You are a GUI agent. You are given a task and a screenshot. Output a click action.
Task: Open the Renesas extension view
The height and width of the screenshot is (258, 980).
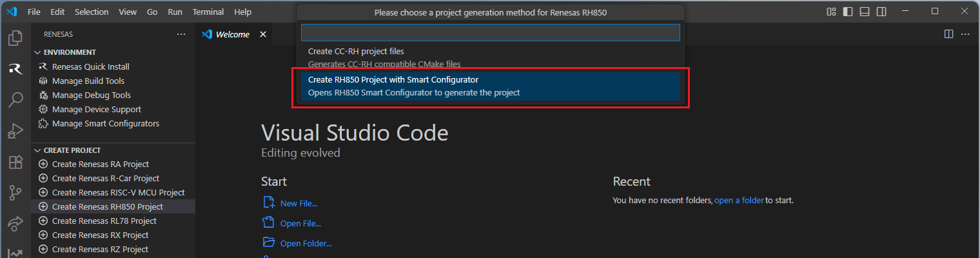(x=15, y=69)
